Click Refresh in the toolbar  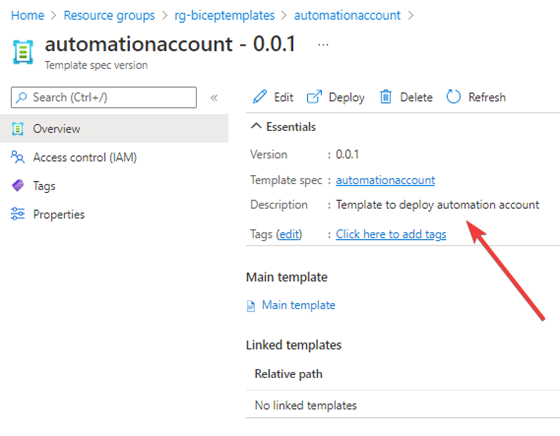tap(476, 97)
